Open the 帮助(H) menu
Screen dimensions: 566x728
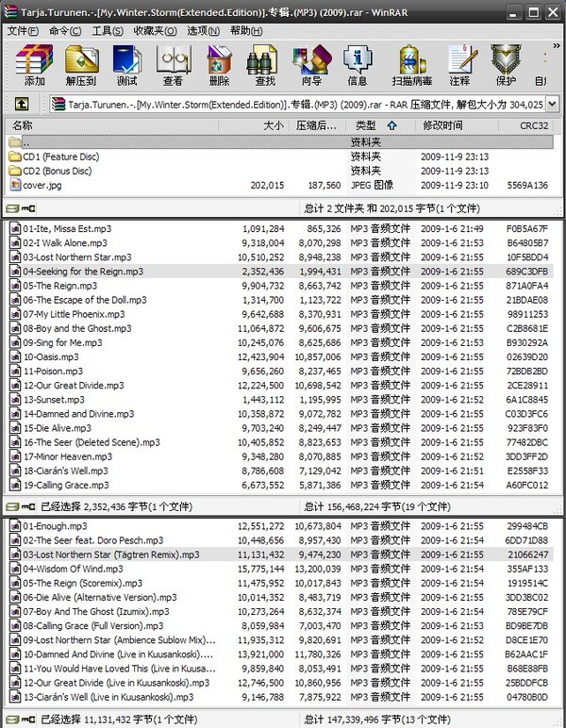pyautogui.click(x=246, y=31)
